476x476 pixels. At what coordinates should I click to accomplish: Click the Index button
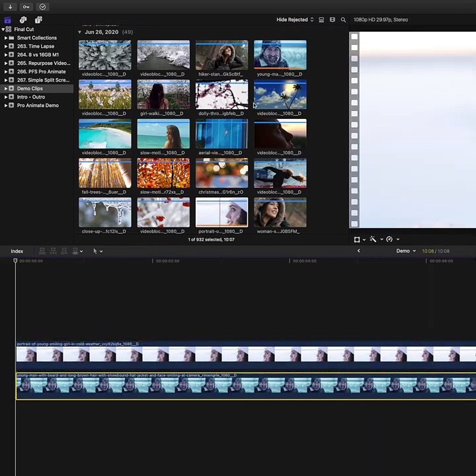pos(17,251)
